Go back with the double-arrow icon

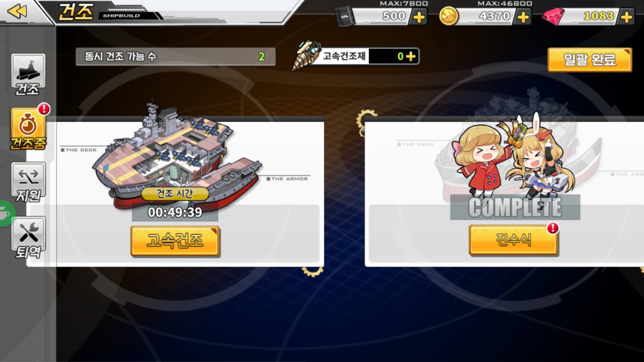tap(17, 11)
